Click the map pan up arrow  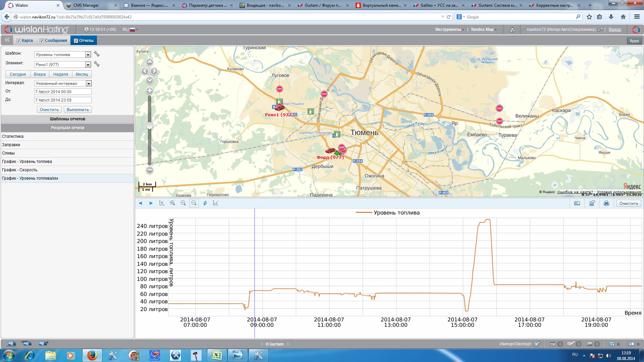coord(150,62)
